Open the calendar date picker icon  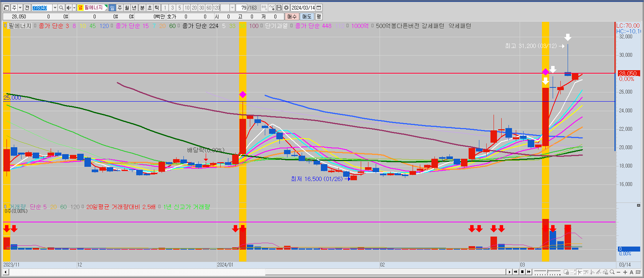coord(319,8)
